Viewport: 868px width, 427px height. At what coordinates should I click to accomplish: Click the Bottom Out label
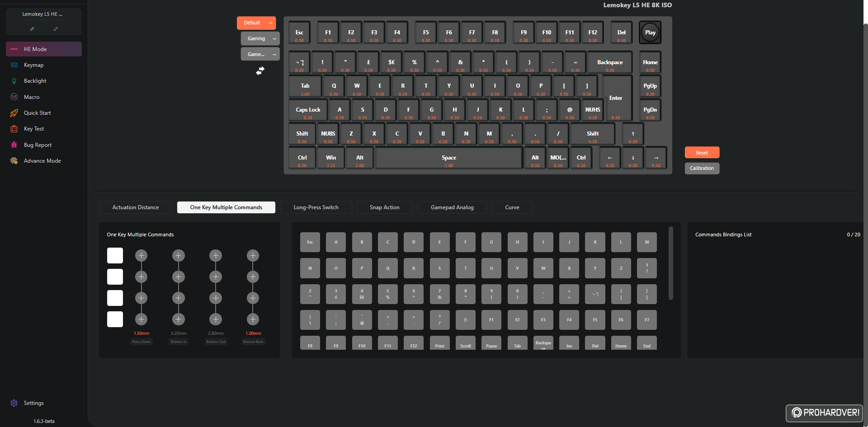(x=216, y=342)
